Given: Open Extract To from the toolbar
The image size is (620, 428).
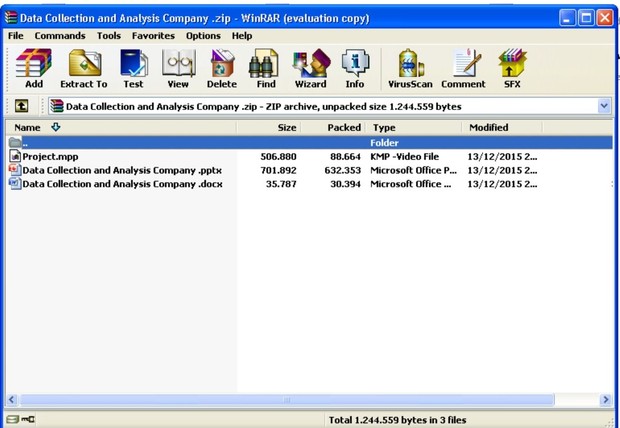Looking at the screenshot, I should click(84, 68).
